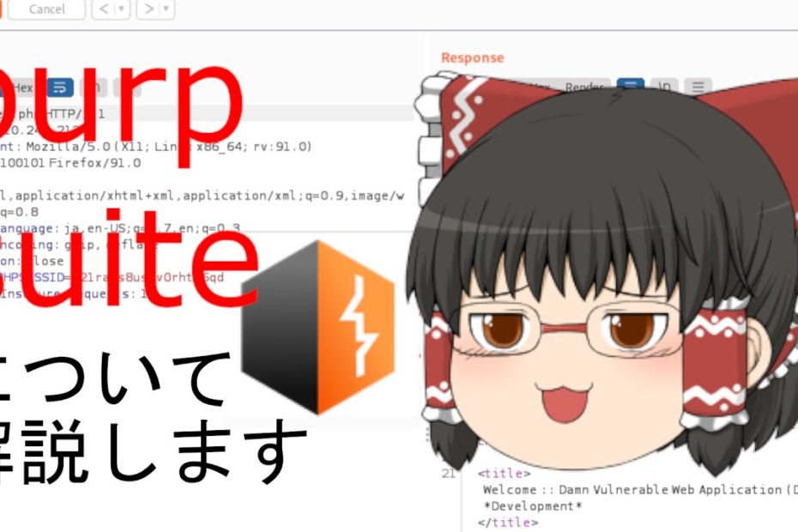
Task: Switch response view to Render tab
Action: (x=583, y=87)
